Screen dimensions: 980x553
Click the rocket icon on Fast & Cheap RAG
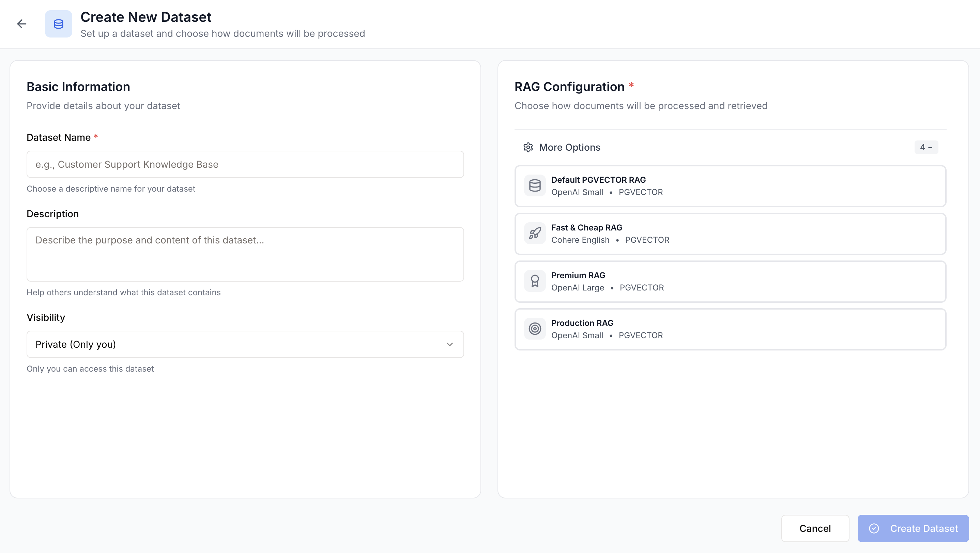(534, 233)
